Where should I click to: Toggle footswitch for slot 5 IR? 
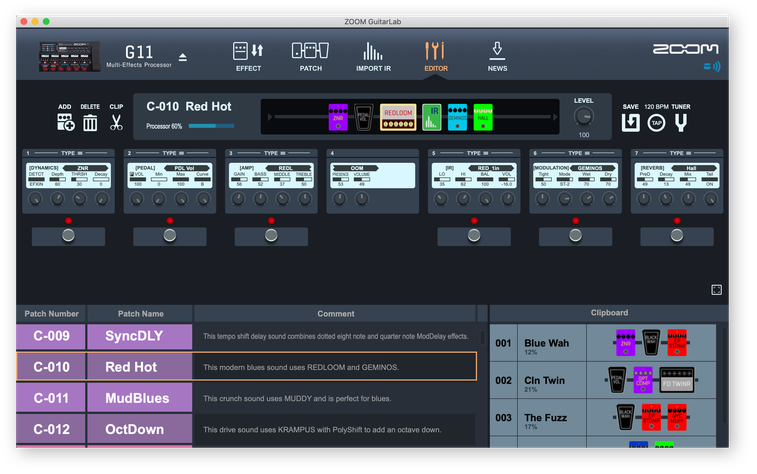point(474,236)
